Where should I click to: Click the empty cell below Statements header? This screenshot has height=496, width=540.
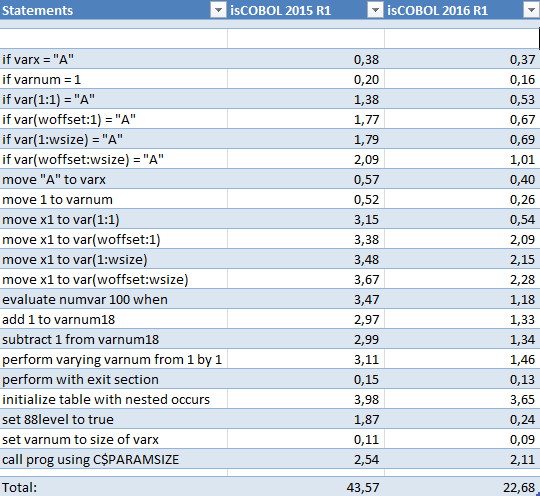(114, 38)
